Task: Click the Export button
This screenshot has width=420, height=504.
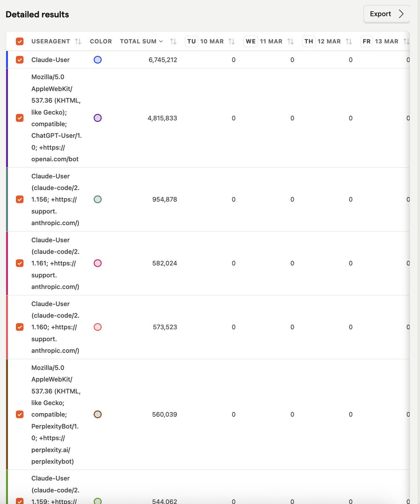Action: click(386, 14)
